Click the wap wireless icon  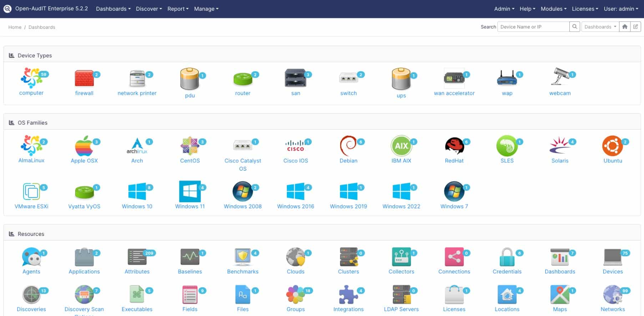[507, 78]
